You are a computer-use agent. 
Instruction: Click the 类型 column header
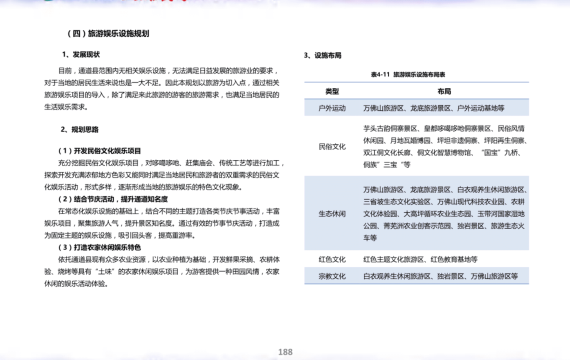(x=332, y=91)
